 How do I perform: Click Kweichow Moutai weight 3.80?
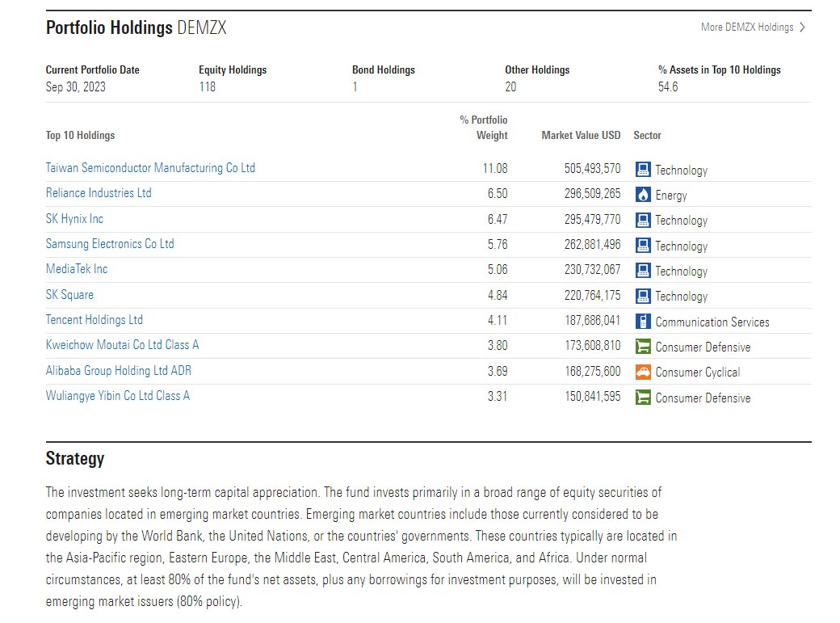[498, 346]
